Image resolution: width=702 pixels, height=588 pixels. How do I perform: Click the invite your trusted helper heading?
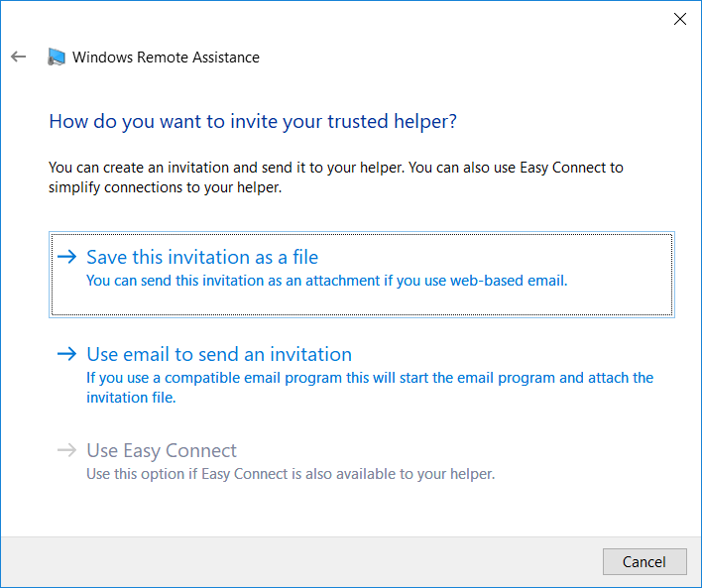pos(253,121)
